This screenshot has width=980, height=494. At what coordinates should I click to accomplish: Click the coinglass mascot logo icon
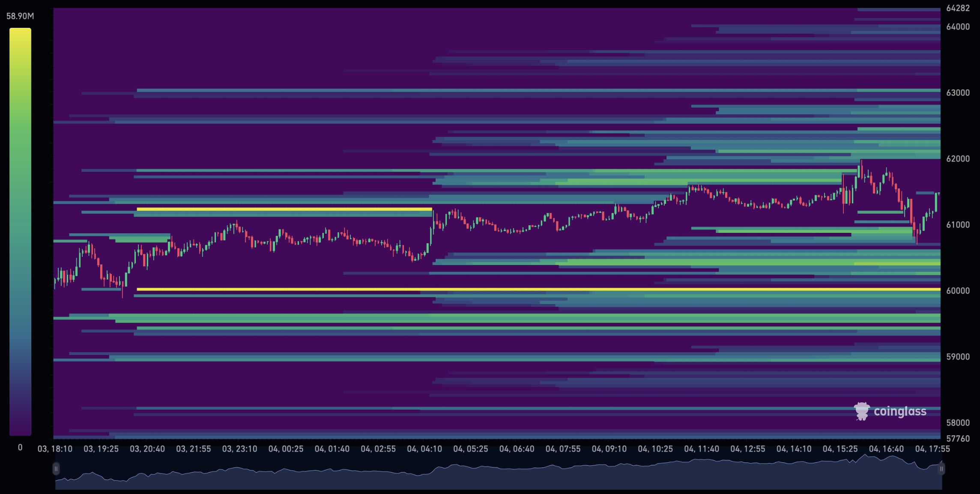point(862,411)
